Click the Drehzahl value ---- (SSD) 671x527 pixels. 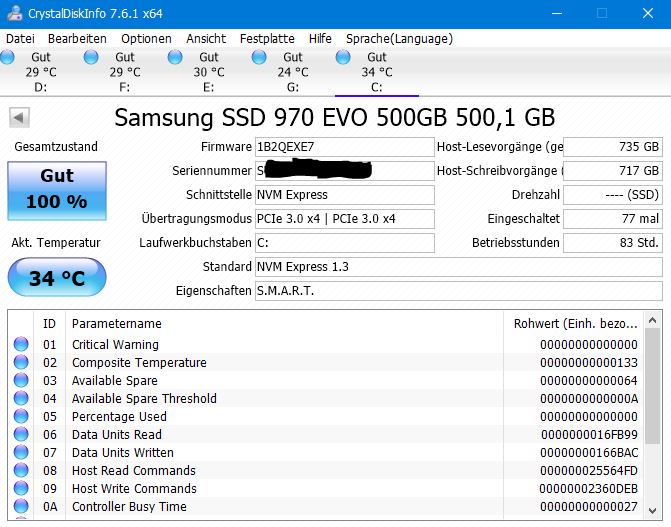pyautogui.click(x=613, y=195)
